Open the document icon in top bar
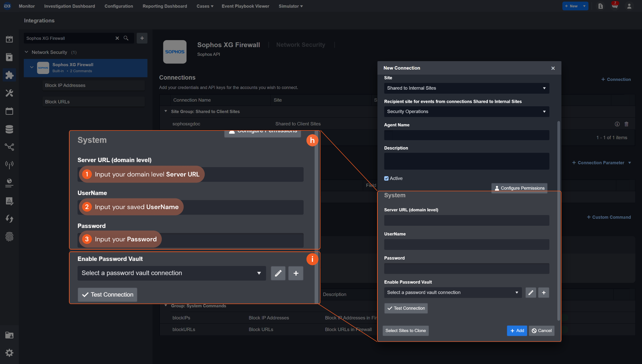 tap(600, 6)
